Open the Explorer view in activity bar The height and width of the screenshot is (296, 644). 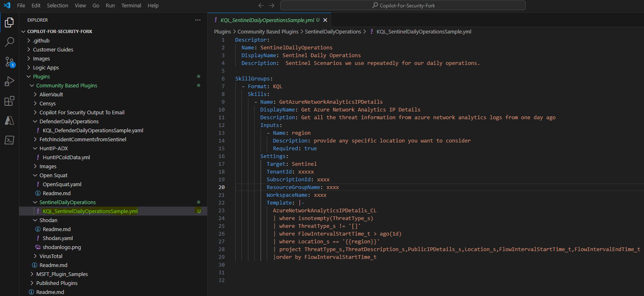click(x=9, y=22)
